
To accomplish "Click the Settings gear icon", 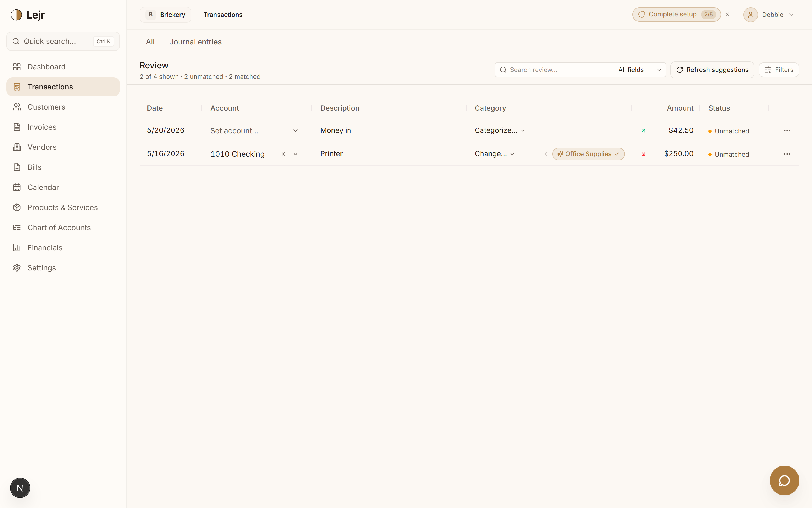I will [17, 268].
